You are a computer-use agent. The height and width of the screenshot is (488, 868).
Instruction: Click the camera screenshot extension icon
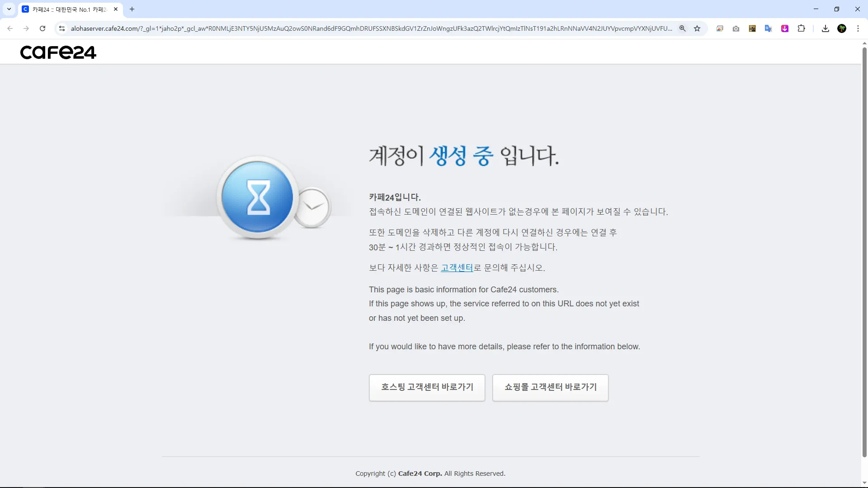coord(736,28)
